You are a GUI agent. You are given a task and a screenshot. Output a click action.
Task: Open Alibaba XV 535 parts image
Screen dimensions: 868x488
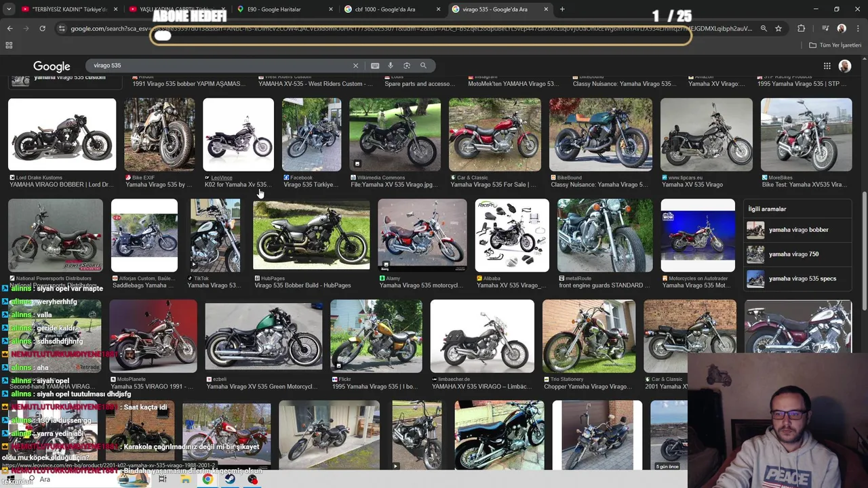pos(512,235)
